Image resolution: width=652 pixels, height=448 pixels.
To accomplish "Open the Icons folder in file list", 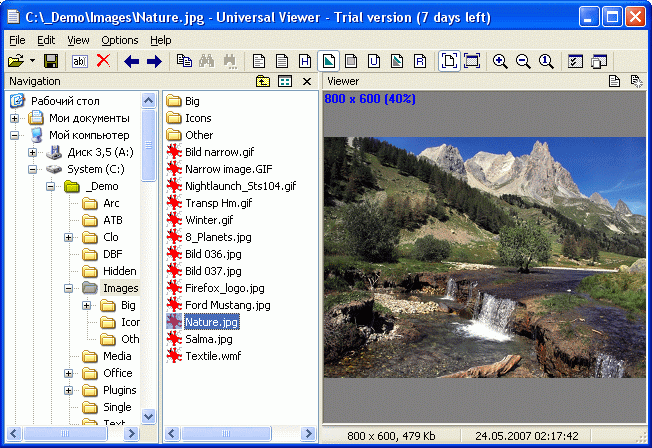I will pos(198,118).
